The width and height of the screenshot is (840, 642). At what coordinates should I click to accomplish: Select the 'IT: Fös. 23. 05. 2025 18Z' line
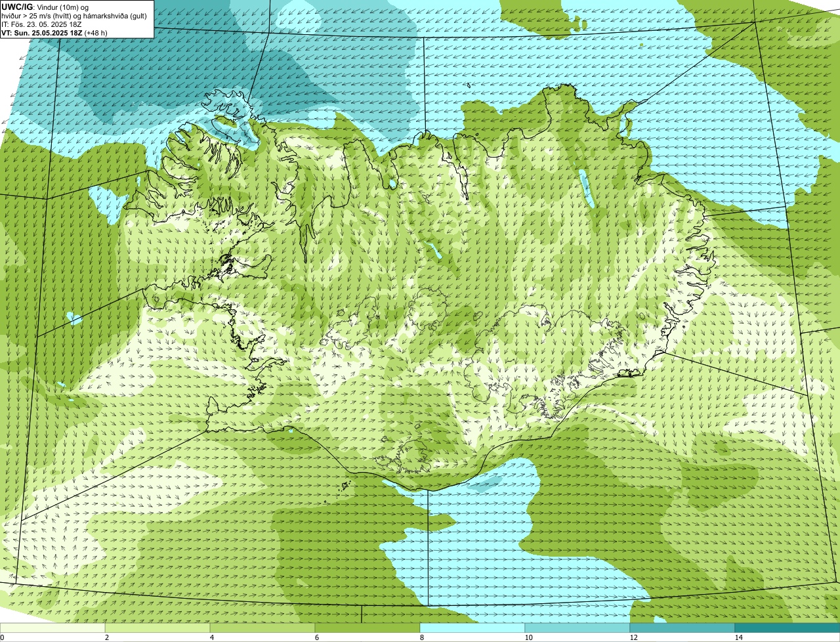coord(41,24)
